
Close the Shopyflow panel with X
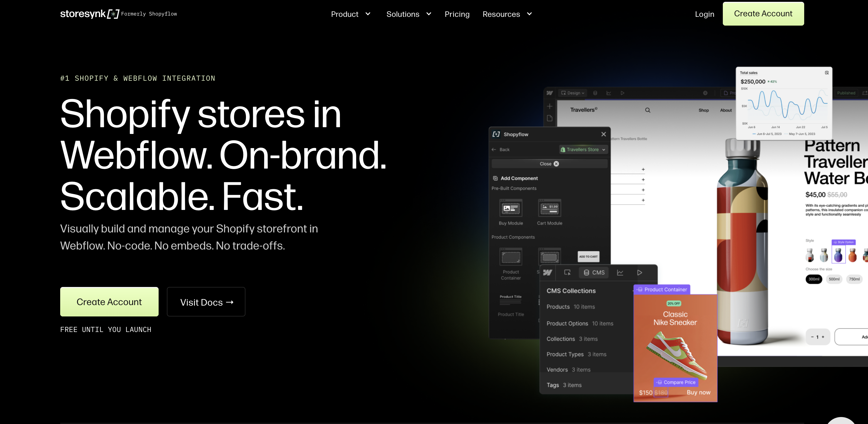point(603,134)
